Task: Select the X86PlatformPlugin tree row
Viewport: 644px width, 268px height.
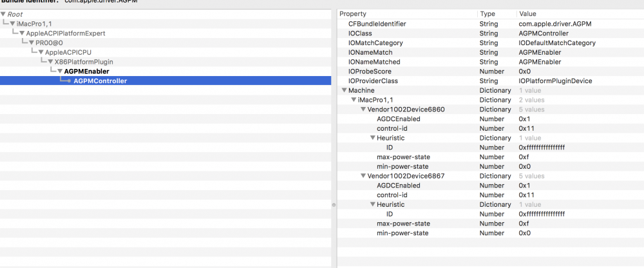Action: coord(166,62)
